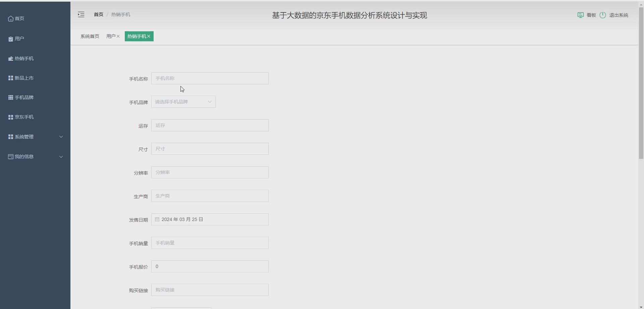Expand the 我的信息 submenu arrow

61,157
